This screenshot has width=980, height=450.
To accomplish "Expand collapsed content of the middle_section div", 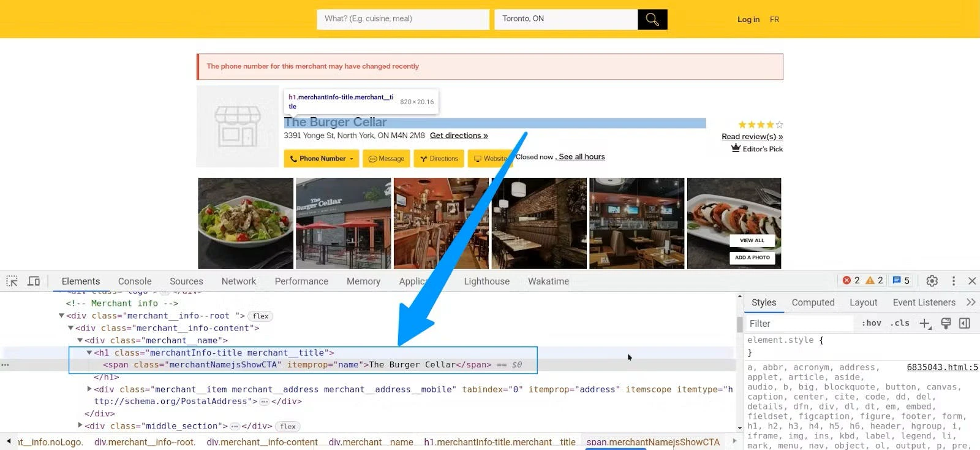I will (235, 426).
